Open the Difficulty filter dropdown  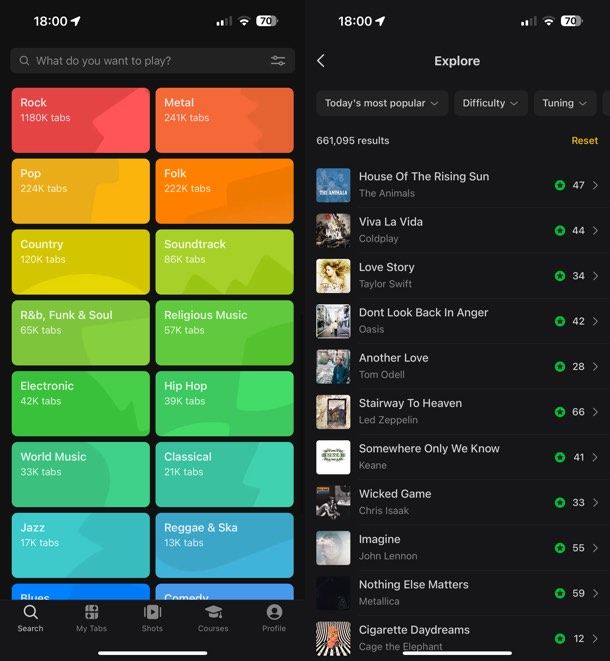tap(491, 103)
